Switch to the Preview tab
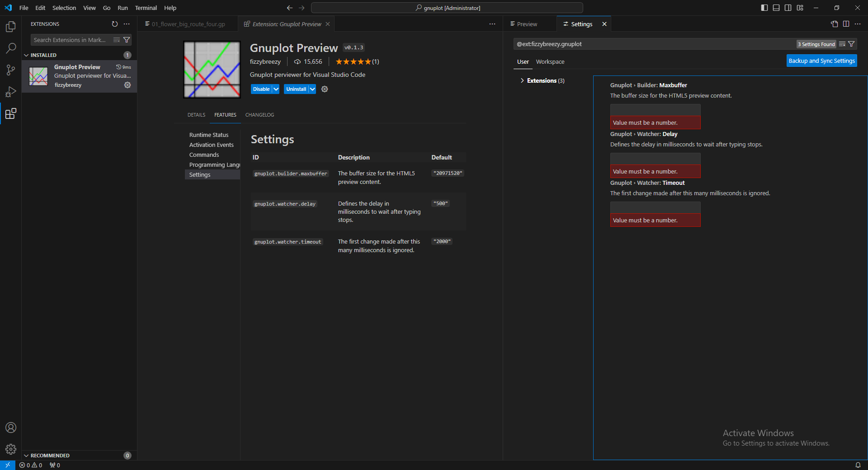The width and height of the screenshot is (868, 470). (x=527, y=24)
